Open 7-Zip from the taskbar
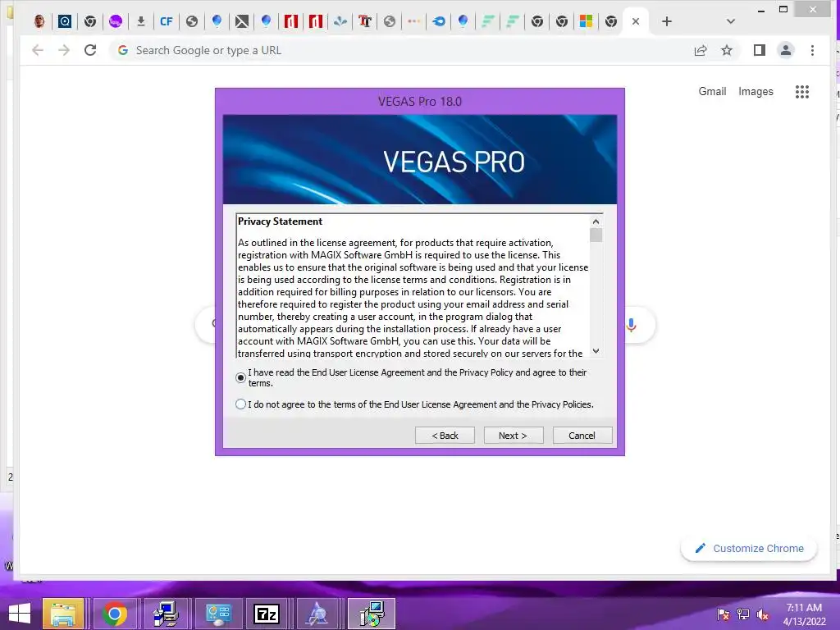The image size is (840, 630). coord(267,614)
